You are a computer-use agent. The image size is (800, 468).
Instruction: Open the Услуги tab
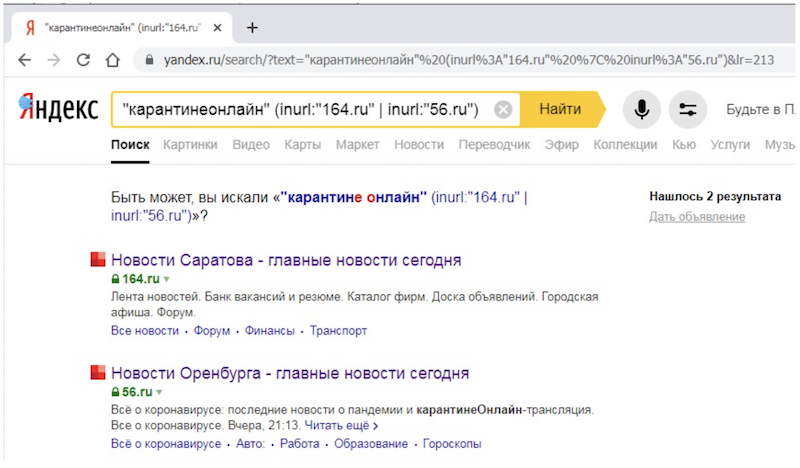[x=730, y=145]
